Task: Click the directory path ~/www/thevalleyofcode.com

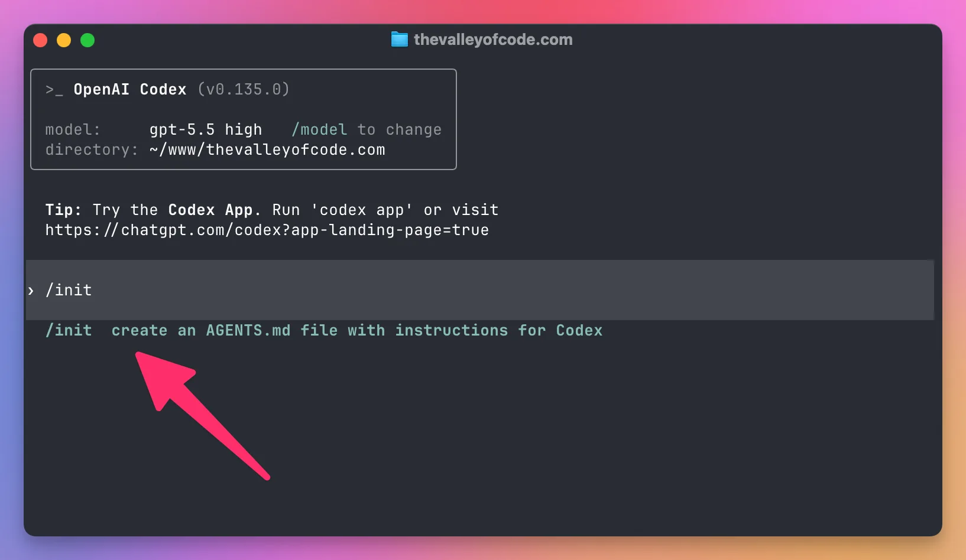Action: (267, 149)
